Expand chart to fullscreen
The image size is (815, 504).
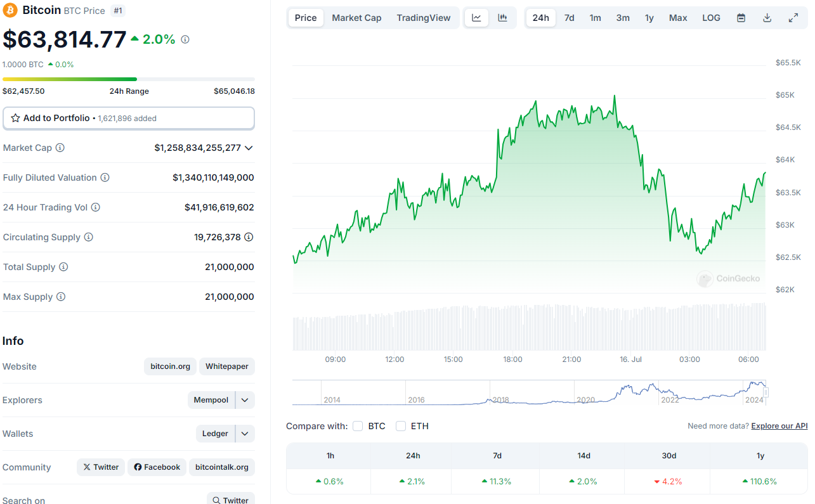pyautogui.click(x=793, y=18)
